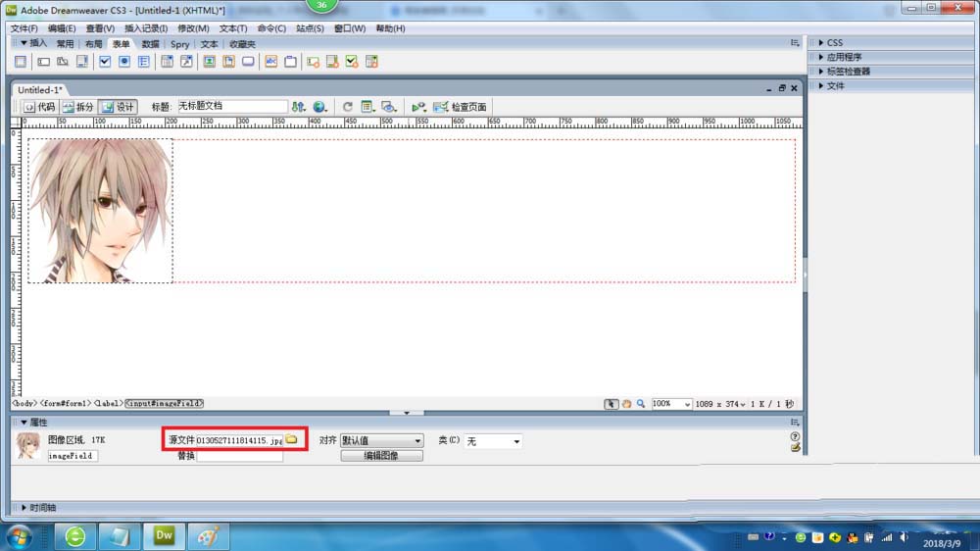Insert an image field form element
Viewport: 980px width, 551px height.
click(x=210, y=62)
